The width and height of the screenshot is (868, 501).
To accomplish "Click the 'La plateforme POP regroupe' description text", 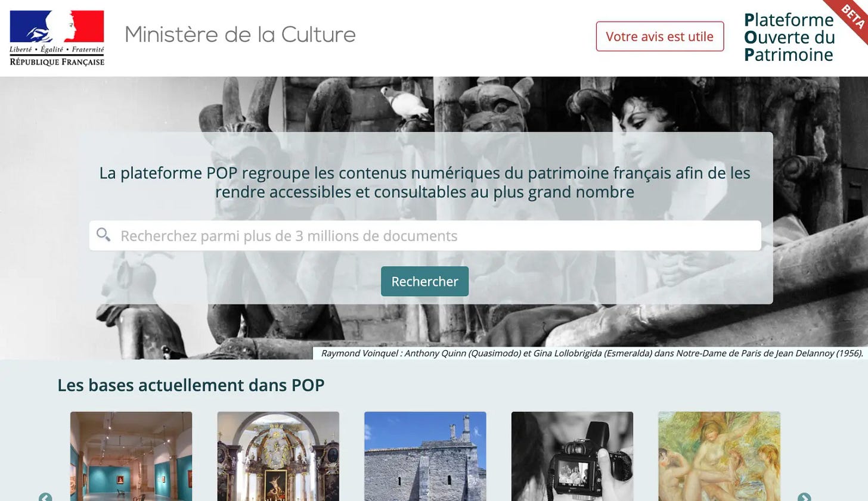I will pyautogui.click(x=424, y=182).
